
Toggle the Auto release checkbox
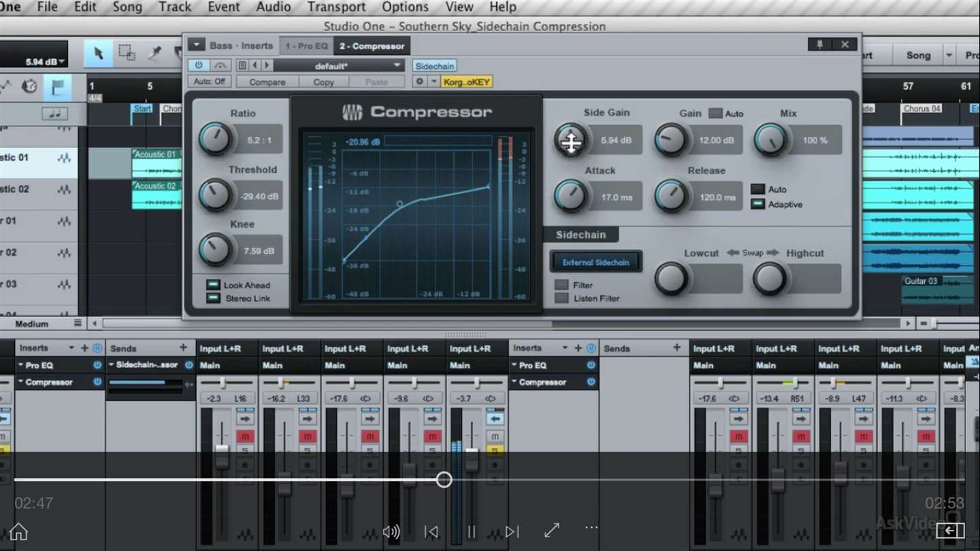pos(757,189)
